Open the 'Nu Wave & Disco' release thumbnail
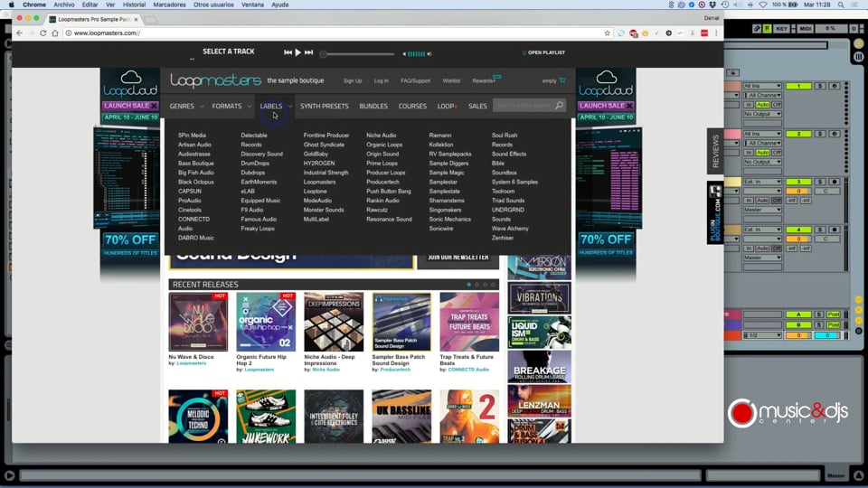The height and width of the screenshot is (488, 868). (198, 322)
